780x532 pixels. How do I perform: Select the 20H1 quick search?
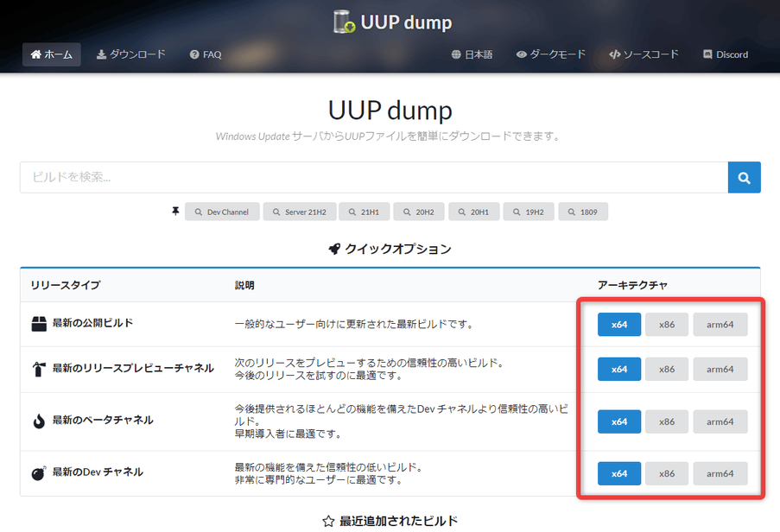474,212
